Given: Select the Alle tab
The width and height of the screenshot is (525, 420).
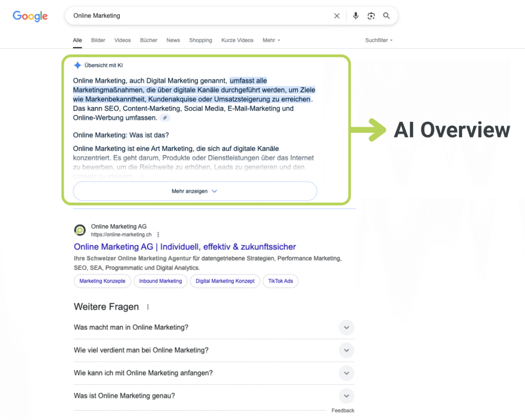Looking at the screenshot, I should (x=77, y=40).
